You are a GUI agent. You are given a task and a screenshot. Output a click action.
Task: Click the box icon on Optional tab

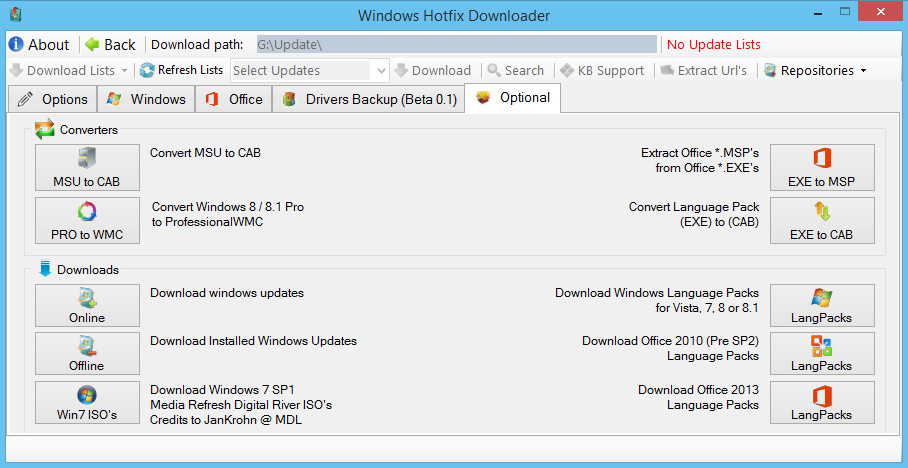[x=483, y=98]
